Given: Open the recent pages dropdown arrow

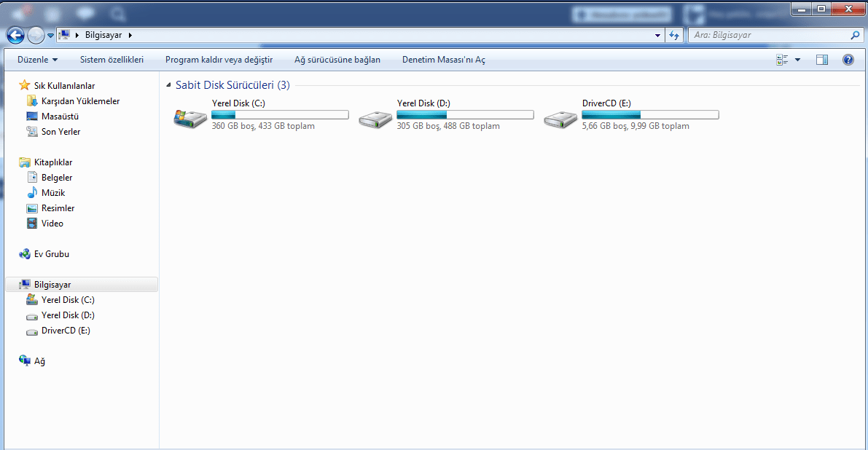Looking at the screenshot, I should click(50, 36).
